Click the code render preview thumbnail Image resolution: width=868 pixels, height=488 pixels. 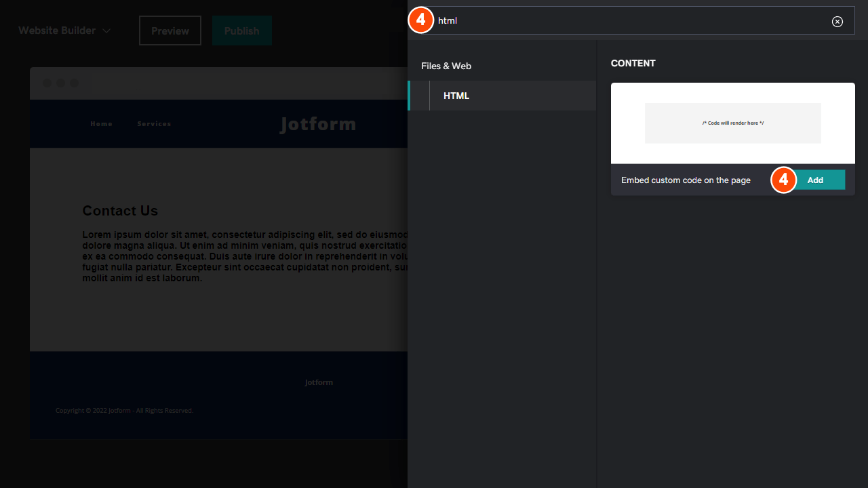[733, 123]
